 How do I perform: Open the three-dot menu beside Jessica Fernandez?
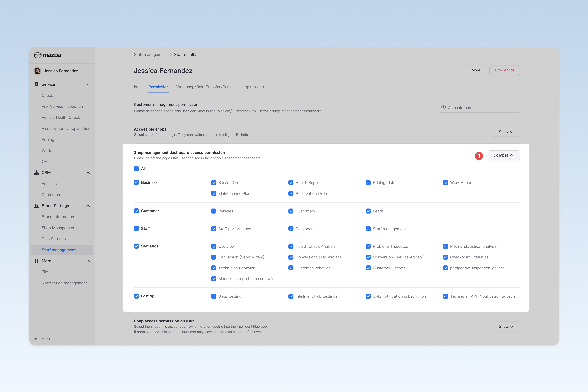click(x=88, y=71)
